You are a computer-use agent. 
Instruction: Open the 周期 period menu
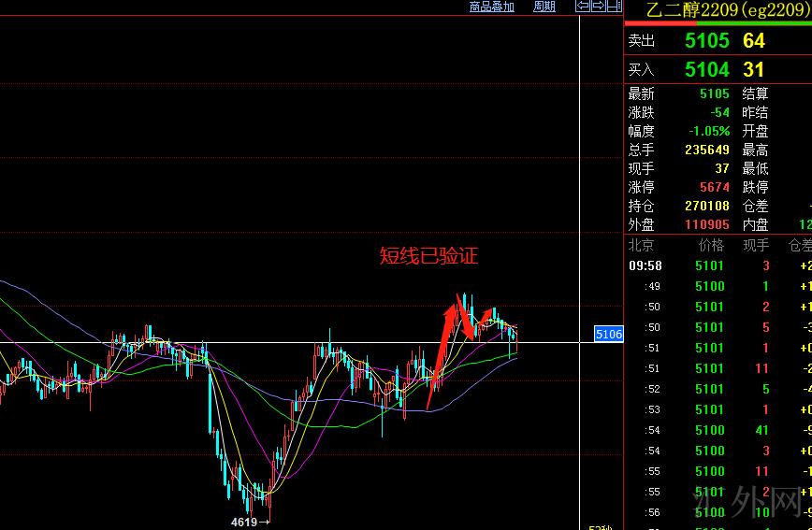(544, 7)
